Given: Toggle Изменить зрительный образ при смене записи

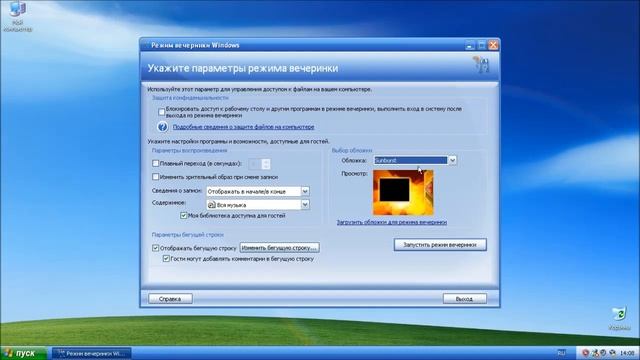Looking at the screenshot, I should [156, 177].
